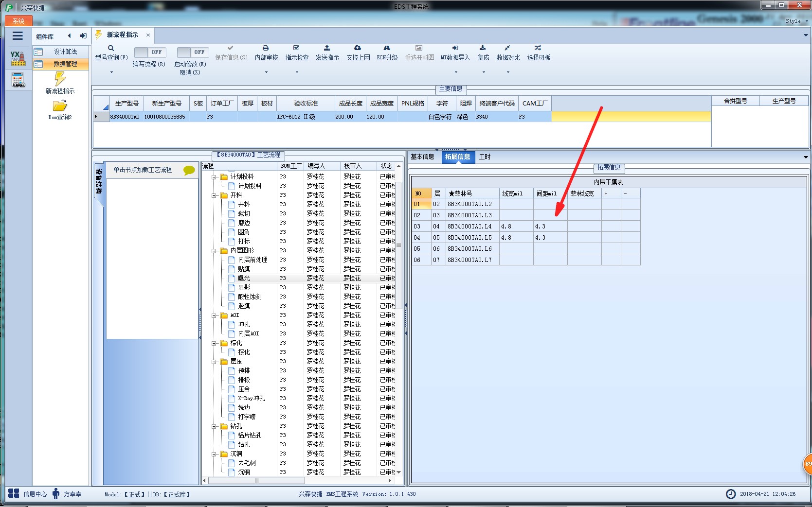Click the grayed 保存信息(S) checkmark icon
The width and height of the screenshot is (812, 507).
coord(231,48)
